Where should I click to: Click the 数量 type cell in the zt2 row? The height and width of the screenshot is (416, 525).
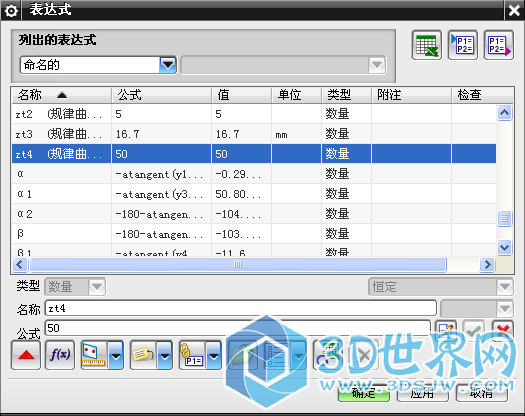pos(347,114)
